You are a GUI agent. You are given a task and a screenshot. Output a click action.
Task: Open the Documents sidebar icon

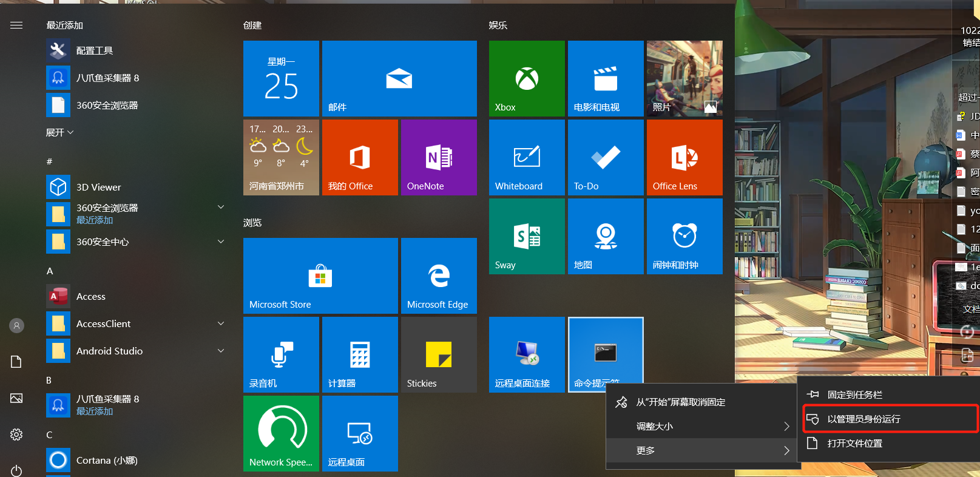tap(16, 362)
